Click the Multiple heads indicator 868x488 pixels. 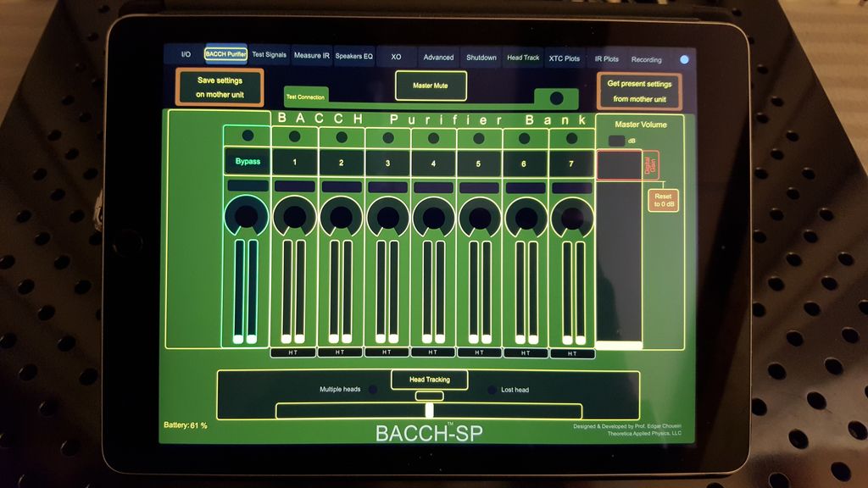click(373, 390)
